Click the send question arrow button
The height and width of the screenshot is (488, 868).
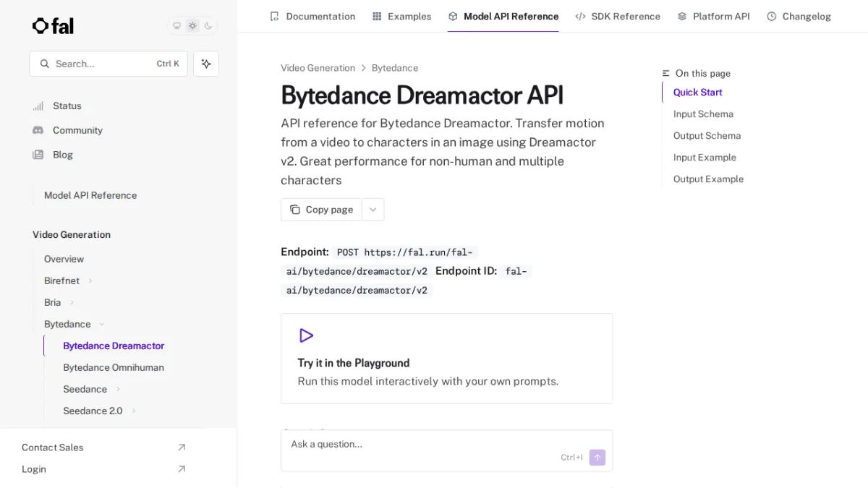[597, 458]
